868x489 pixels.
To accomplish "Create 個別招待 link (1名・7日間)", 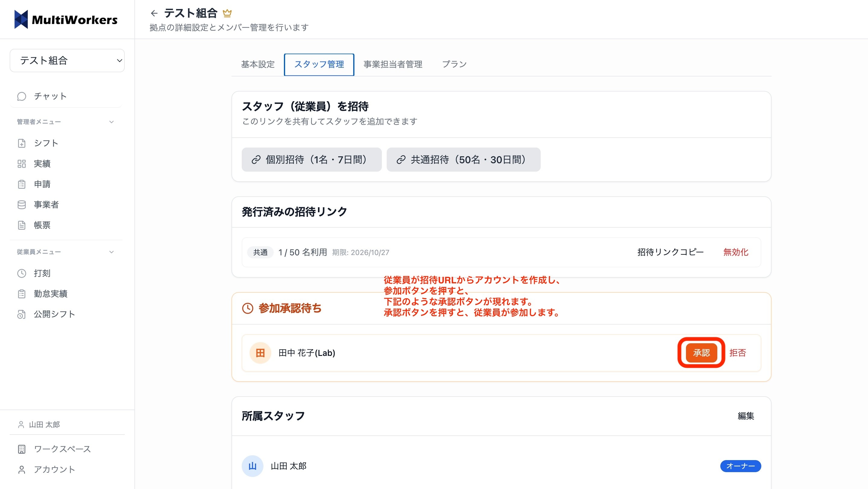I will tap(311, 160).
